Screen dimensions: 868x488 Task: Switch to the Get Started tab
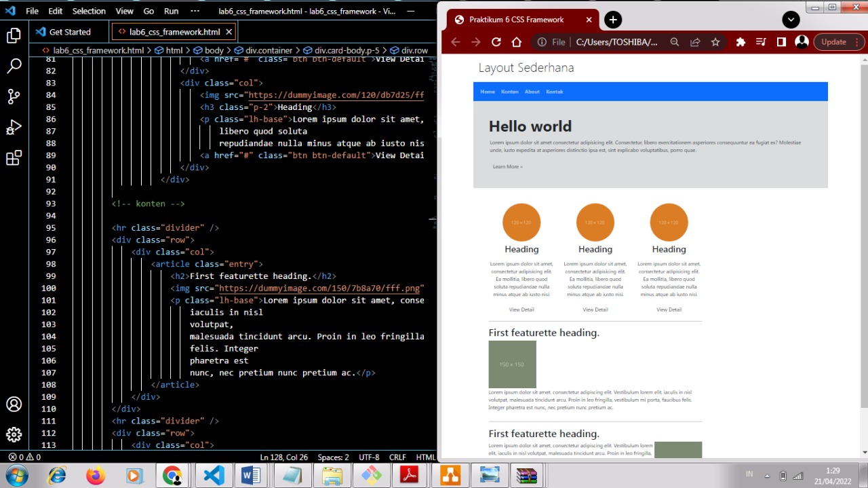[x=70, y=32]
